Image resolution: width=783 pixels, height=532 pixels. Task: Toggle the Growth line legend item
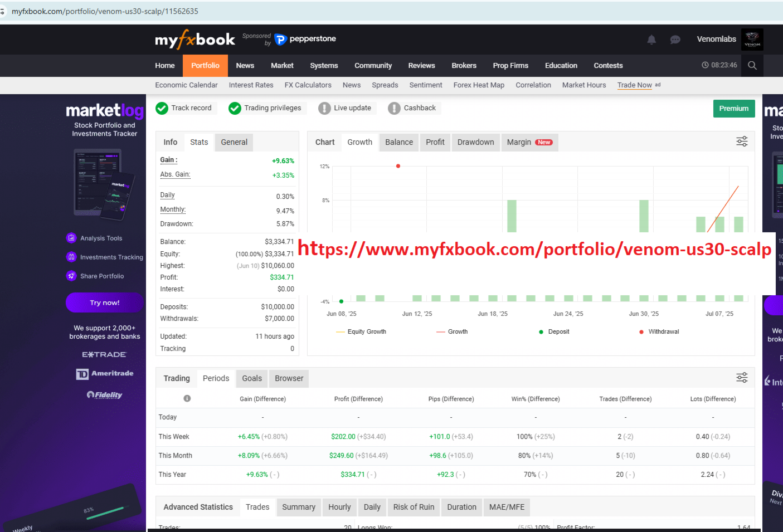tap(452, 331)
